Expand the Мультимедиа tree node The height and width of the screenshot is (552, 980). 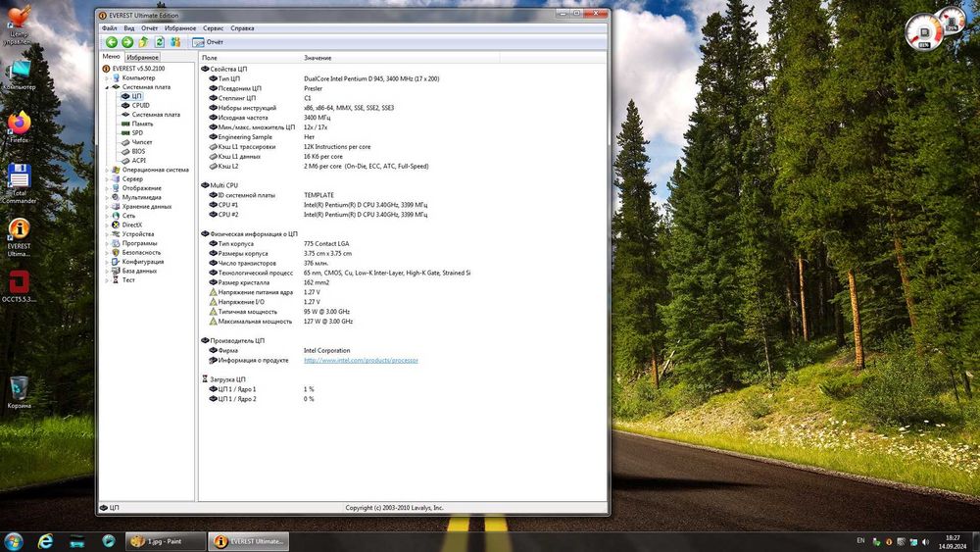[107, 197]
